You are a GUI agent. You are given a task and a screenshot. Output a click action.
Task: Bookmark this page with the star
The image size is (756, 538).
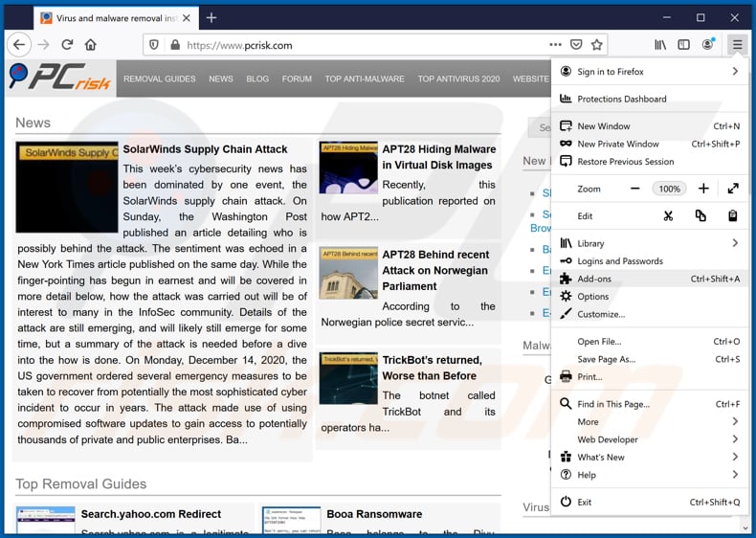tap(597, 45)
